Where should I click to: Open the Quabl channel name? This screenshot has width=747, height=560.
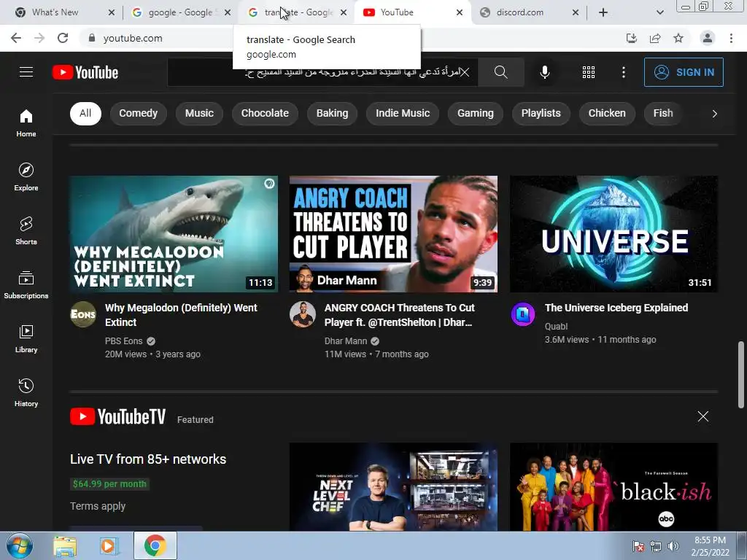click(556, 326)
